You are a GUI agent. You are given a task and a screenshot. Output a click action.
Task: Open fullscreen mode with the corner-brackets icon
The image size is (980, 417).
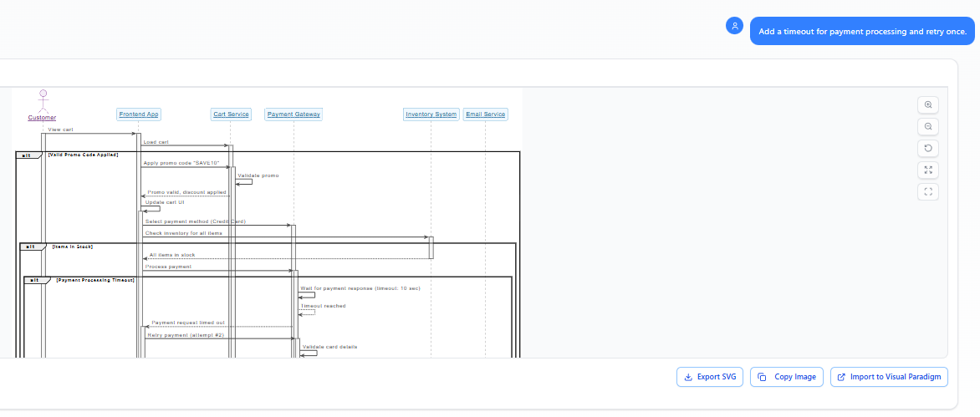(x=927, y=192)
